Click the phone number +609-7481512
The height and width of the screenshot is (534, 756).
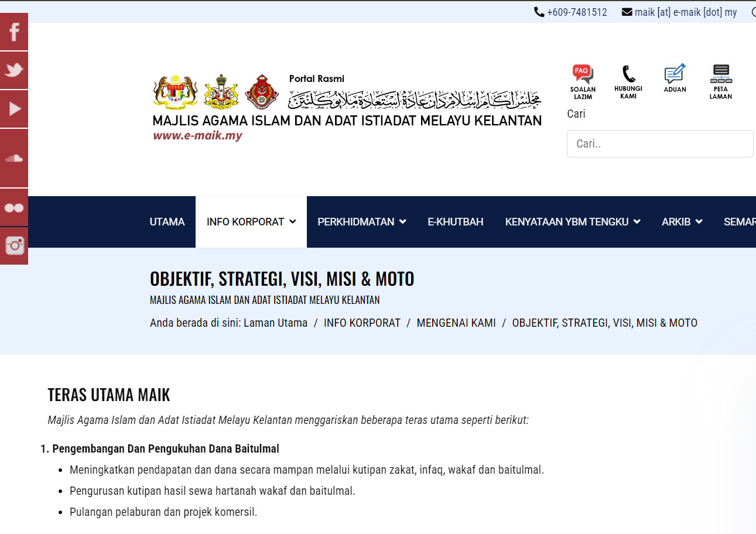[x=577, y=12]
